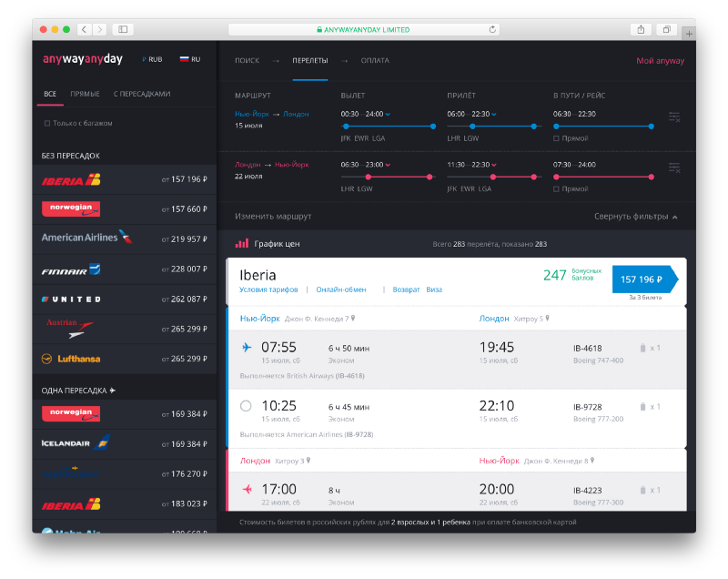The width and height of the screenshot is (728, 579).
Task: Open the Мой anyway account link
Action: point(661,61)
